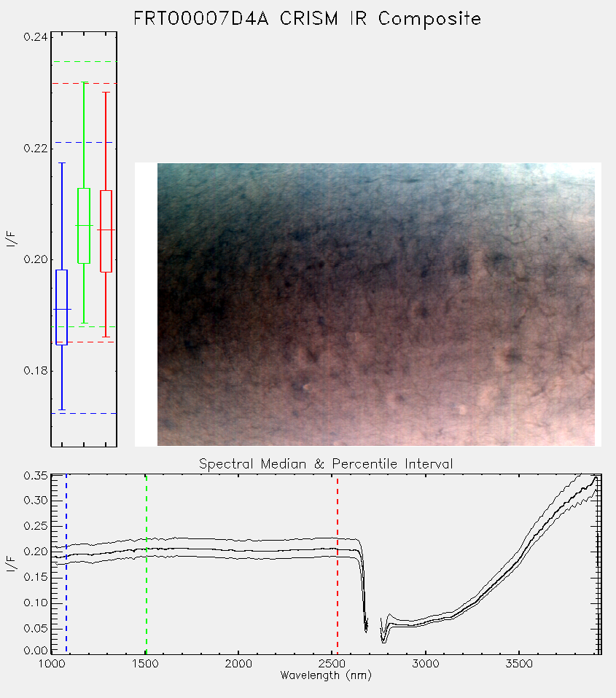Click the 2000 wavelength tick label
Screen dimensions: 616x698
point(238,664)
